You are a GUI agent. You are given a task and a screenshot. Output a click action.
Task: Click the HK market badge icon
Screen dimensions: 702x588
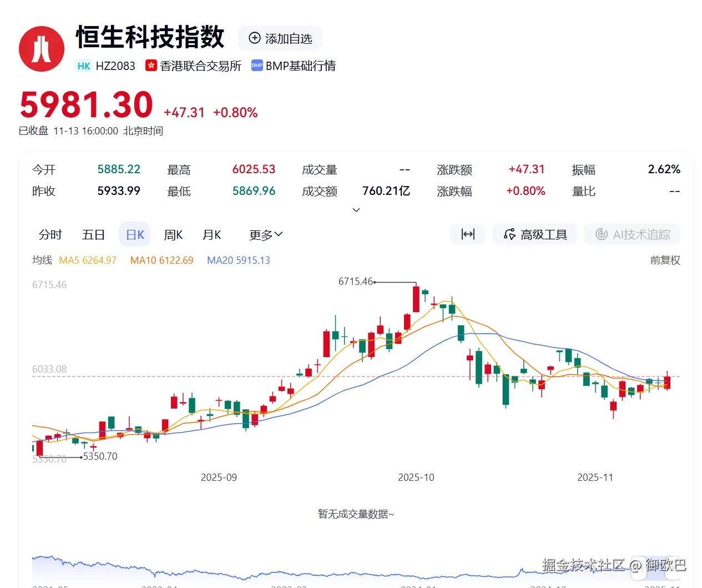(x=83, y=66)
